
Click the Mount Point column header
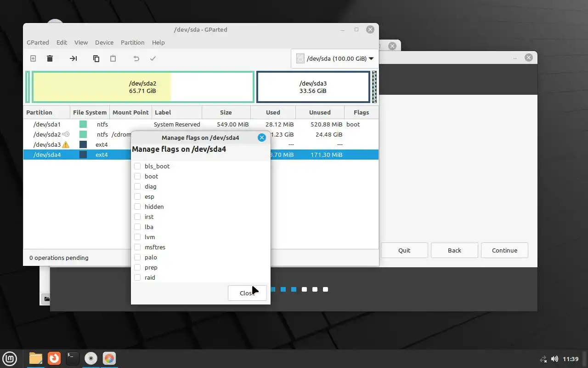tap(130, 112)
